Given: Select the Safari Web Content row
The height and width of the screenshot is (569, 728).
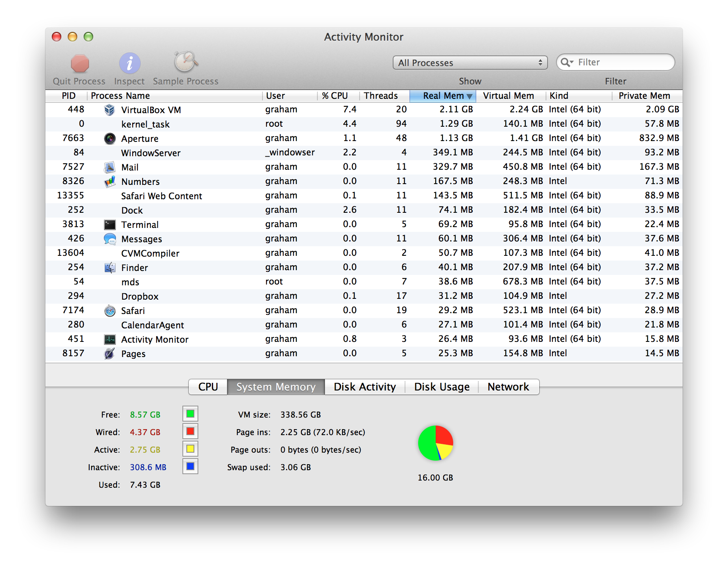Looking at the screenshot, I should 364,196.
